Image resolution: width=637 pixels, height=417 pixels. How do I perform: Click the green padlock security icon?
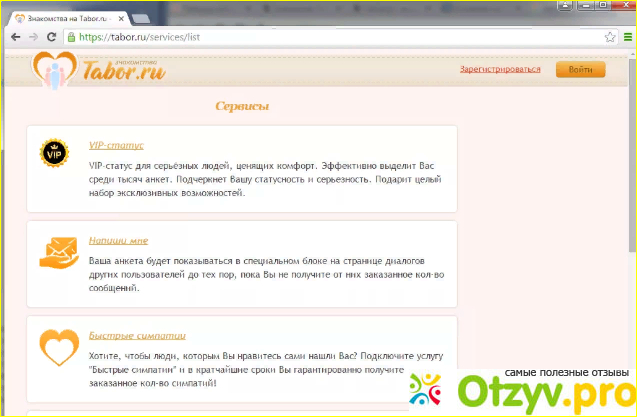tap(71, 37)
